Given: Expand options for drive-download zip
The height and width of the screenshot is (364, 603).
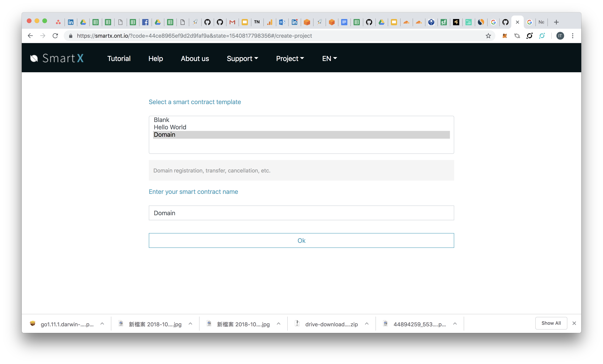Looking at the screenshot, I should (367, 324).
